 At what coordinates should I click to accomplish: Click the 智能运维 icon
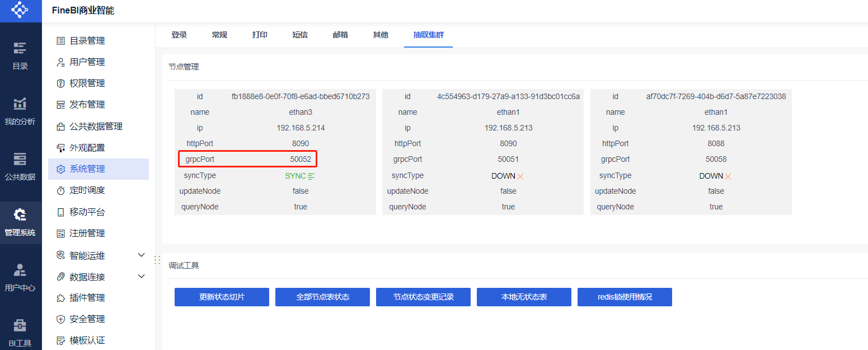click(x=61, y=255)
